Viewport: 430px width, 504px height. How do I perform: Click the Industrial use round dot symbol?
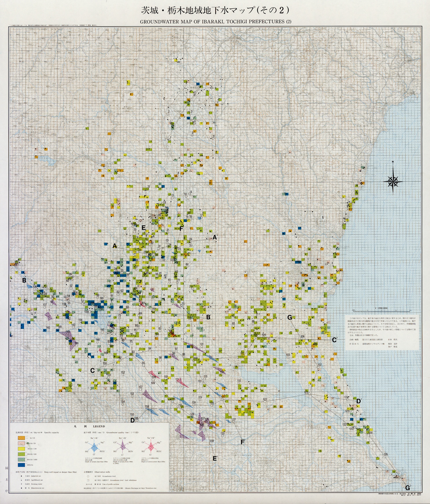pyautogui.click(x=21, y=476)
